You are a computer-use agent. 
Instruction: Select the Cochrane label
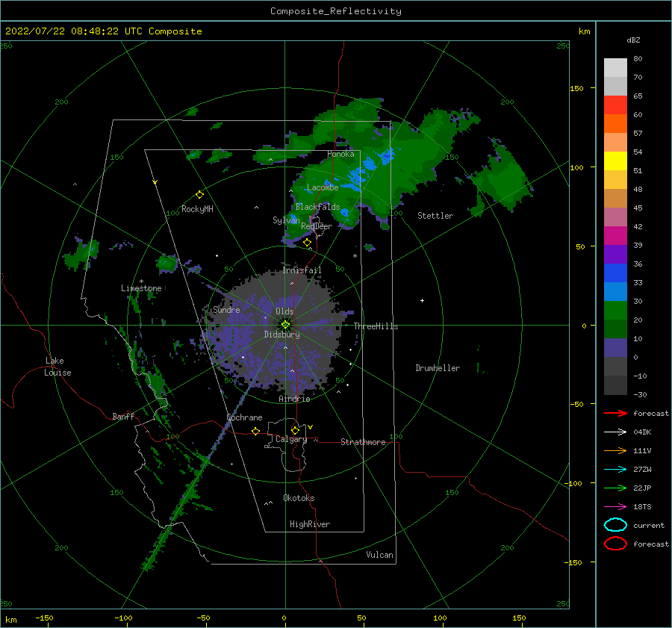pos(244,417)
